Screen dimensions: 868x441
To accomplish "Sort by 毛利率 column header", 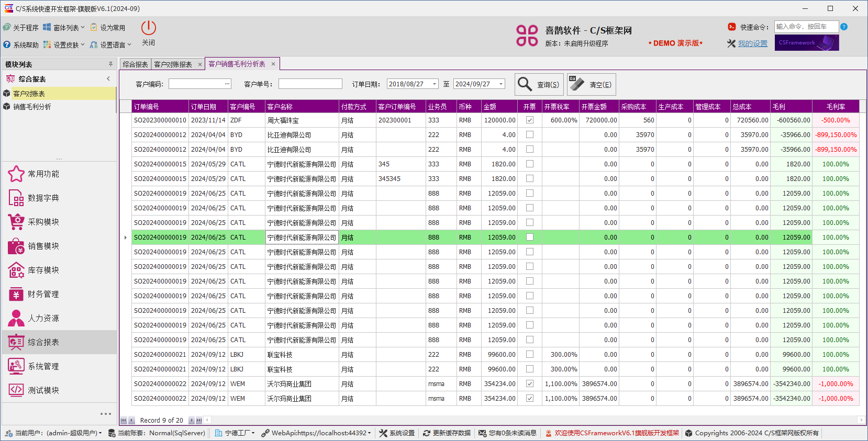I will [836, 107].
